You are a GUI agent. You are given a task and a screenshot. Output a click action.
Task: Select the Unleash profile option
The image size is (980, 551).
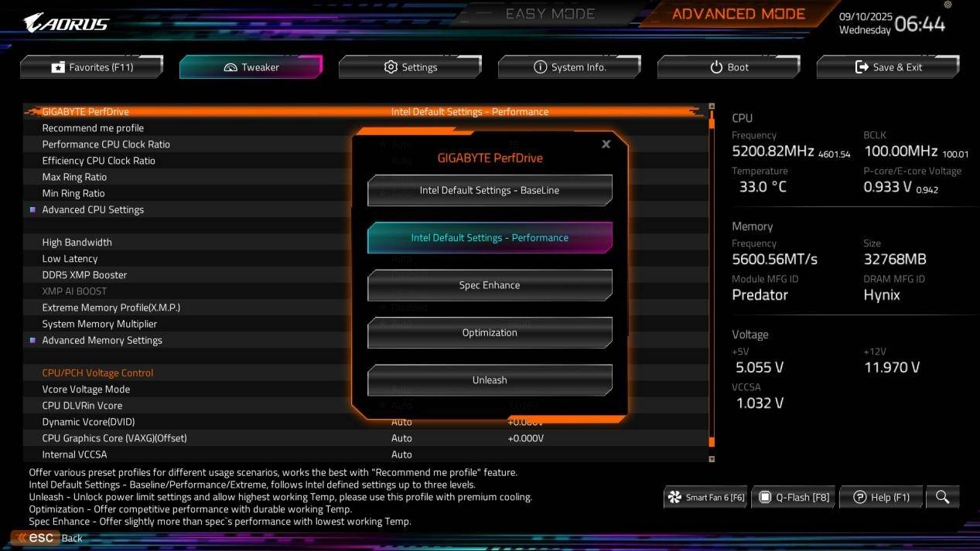pos(490,380)
